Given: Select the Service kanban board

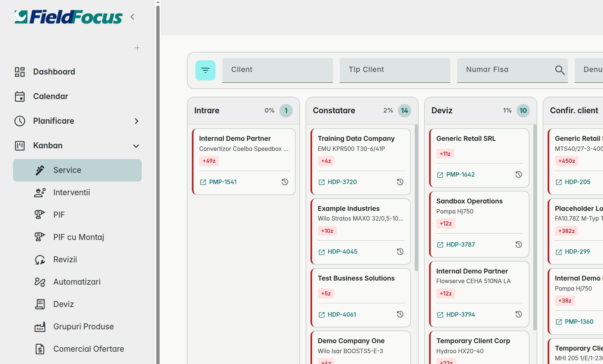Looking at the screenshot, I should click(77, 170).
